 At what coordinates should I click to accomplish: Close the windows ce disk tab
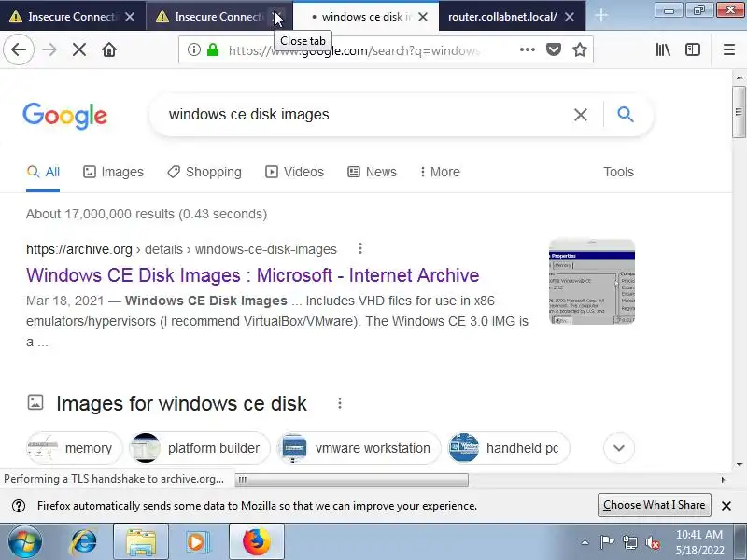point(423,17)
